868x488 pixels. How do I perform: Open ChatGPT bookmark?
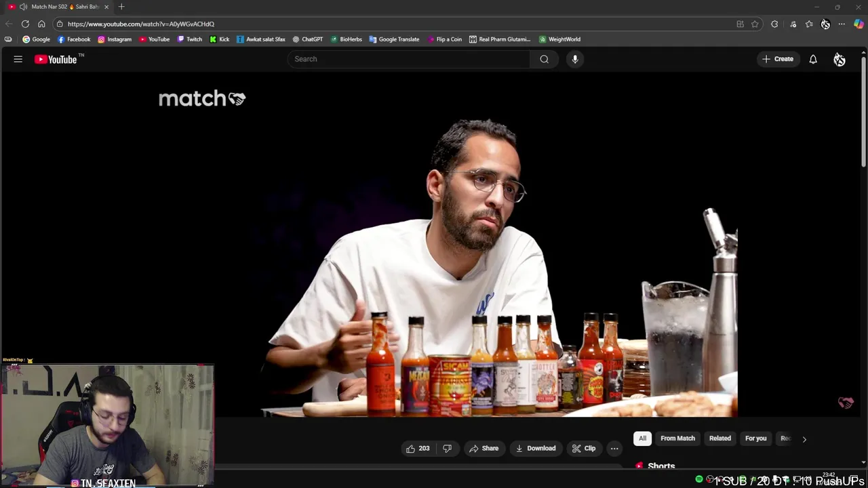point(308,39)
